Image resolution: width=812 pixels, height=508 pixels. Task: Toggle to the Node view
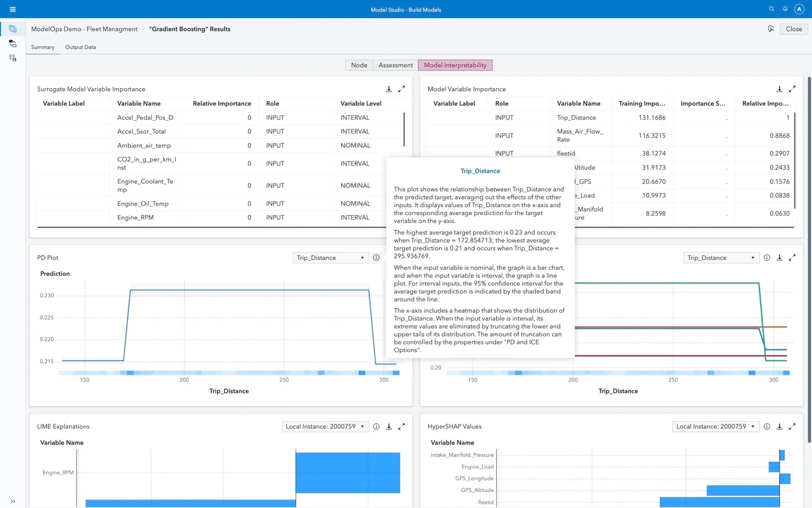(x=359, y=65)
